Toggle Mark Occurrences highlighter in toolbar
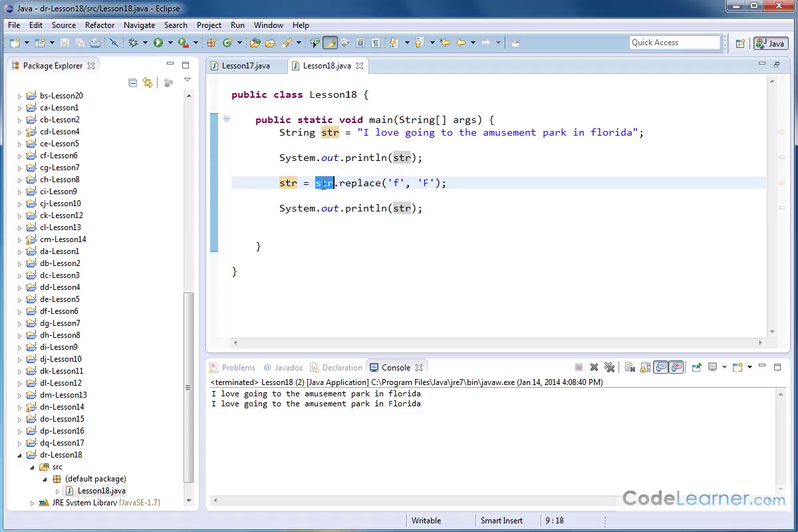 [x=330, y=43]
